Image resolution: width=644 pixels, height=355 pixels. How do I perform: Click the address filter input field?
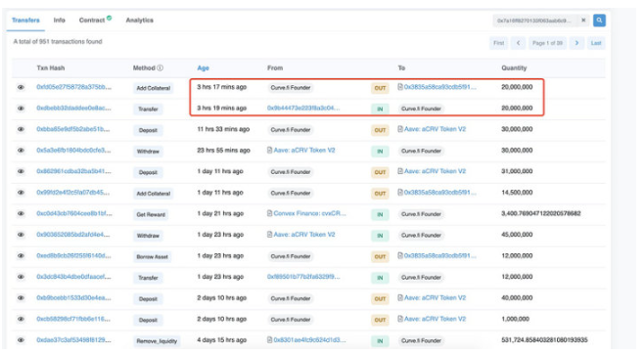(x=534, y=21)
